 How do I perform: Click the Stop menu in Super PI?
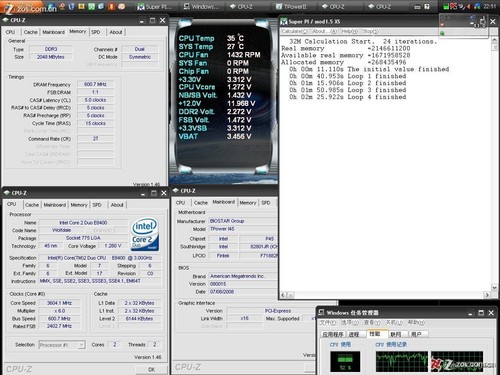click(x=371, y=31)
